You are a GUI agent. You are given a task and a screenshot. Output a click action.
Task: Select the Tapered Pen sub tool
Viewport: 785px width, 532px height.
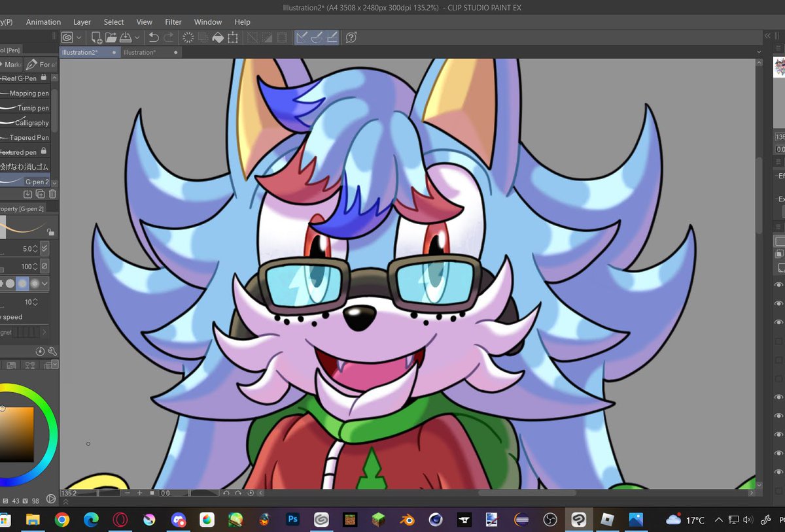pos(26,137)
